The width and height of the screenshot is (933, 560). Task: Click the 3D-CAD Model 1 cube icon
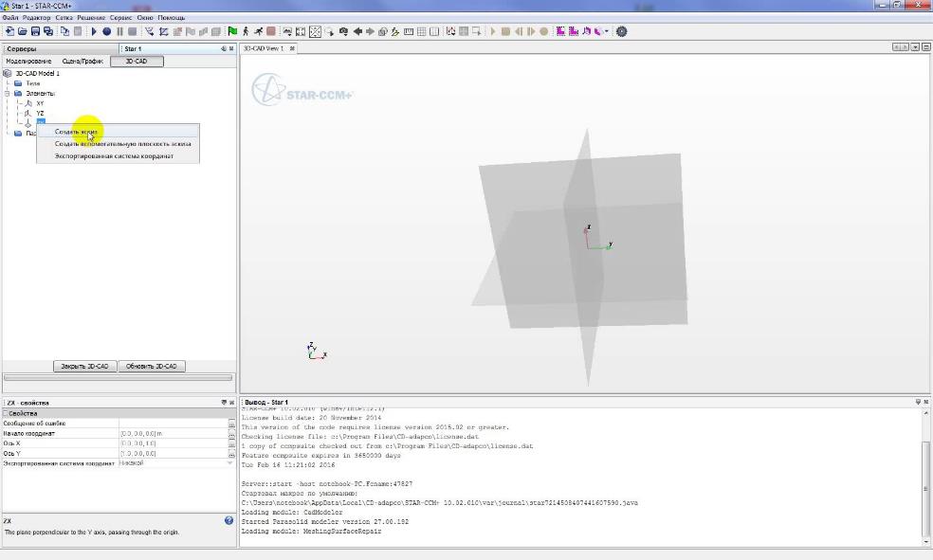pos(9,73)
